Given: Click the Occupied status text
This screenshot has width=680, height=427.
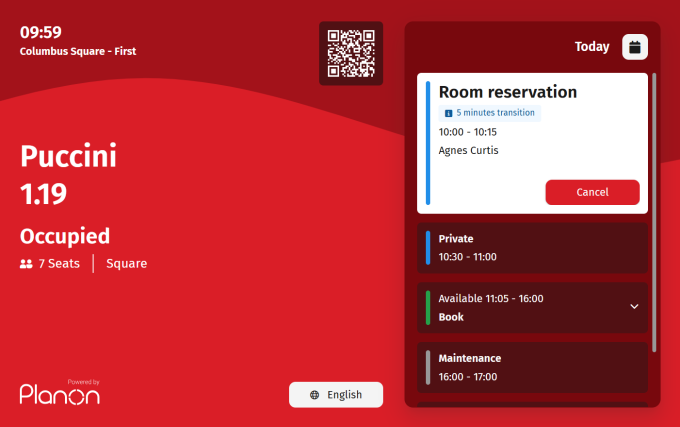Looking at the screenshot, I should click(x=65, y=236).
